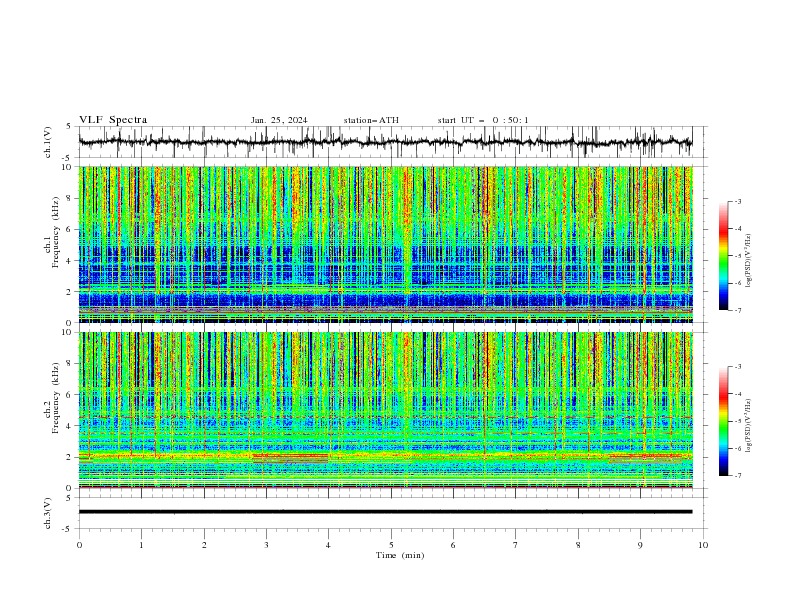Click the time axis tick label "7"
This screenshot has width=792, height=612.
pos(516,545)
